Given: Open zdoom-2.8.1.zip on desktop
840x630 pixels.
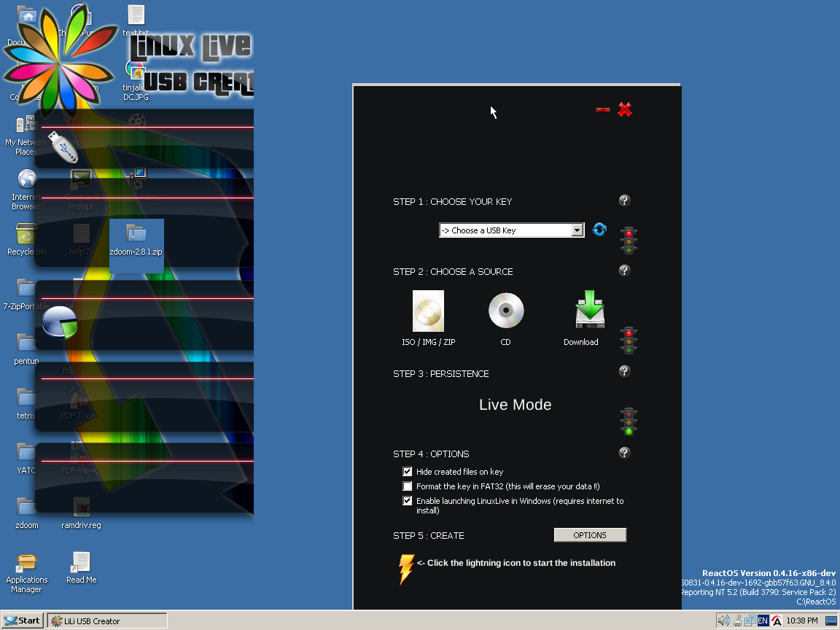Looking at the screenshot, I should coord(136,241).
